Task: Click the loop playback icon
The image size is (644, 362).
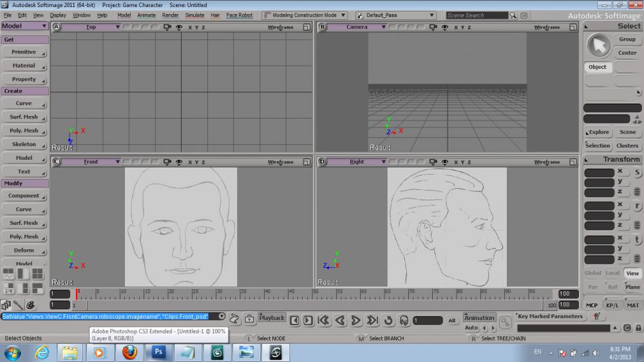Action: point(388,320)
